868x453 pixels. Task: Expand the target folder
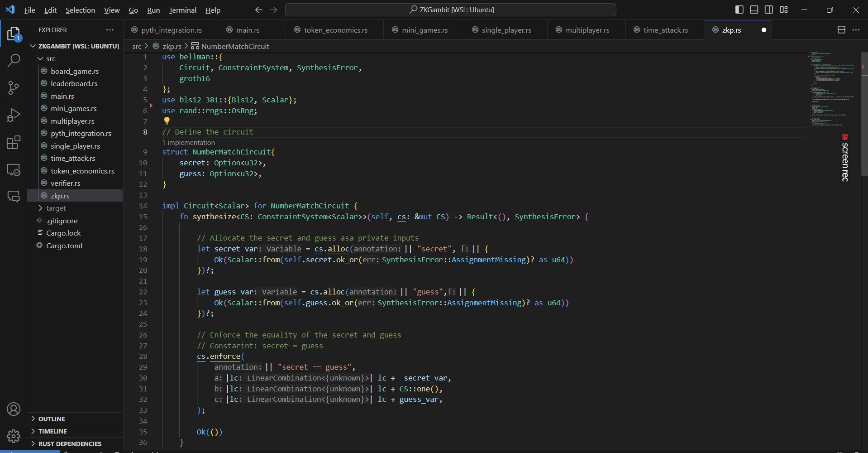click(x=75, y=208)
